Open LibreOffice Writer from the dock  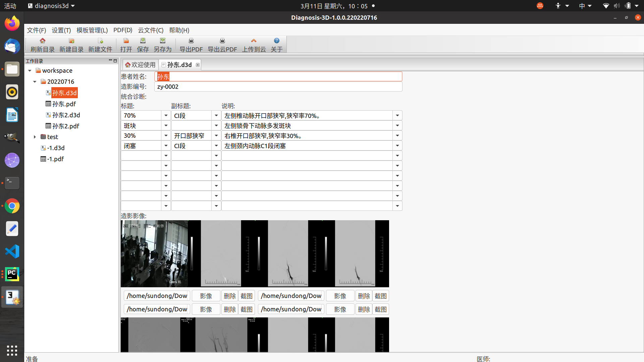12,115
